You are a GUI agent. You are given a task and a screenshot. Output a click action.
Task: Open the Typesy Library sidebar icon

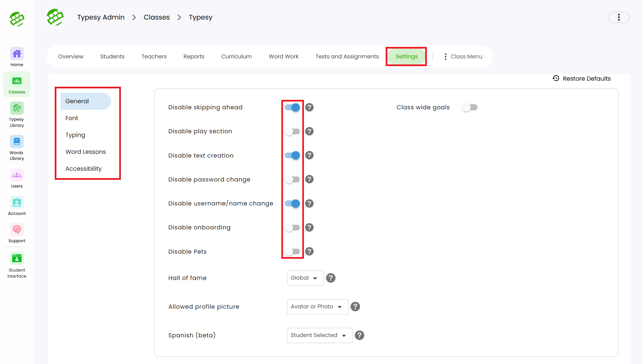pos(17,109)
